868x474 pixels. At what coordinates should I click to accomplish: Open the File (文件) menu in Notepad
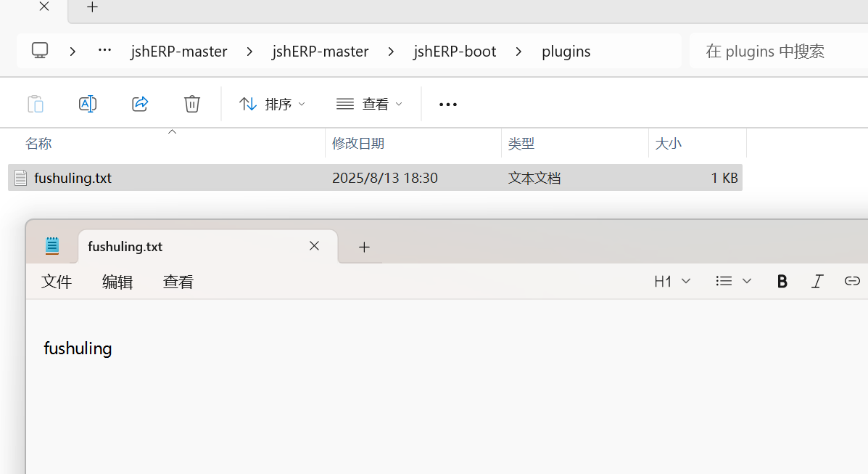pyautogui.click(x=57, y=282)
